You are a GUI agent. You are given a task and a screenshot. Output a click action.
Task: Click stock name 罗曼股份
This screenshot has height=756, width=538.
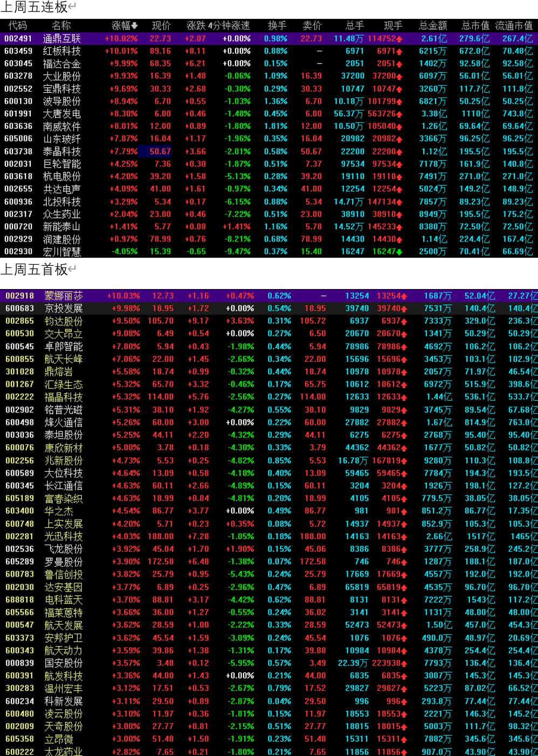[64, 562]
